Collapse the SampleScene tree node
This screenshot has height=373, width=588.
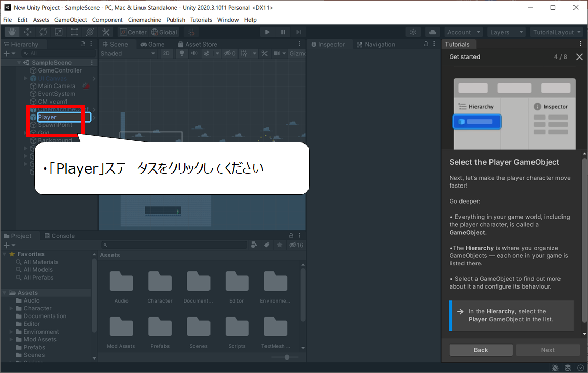click(x=19, y=63)
